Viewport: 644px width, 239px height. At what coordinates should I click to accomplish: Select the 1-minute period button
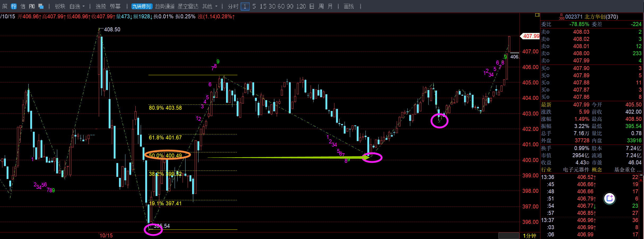tap(245, 6)
